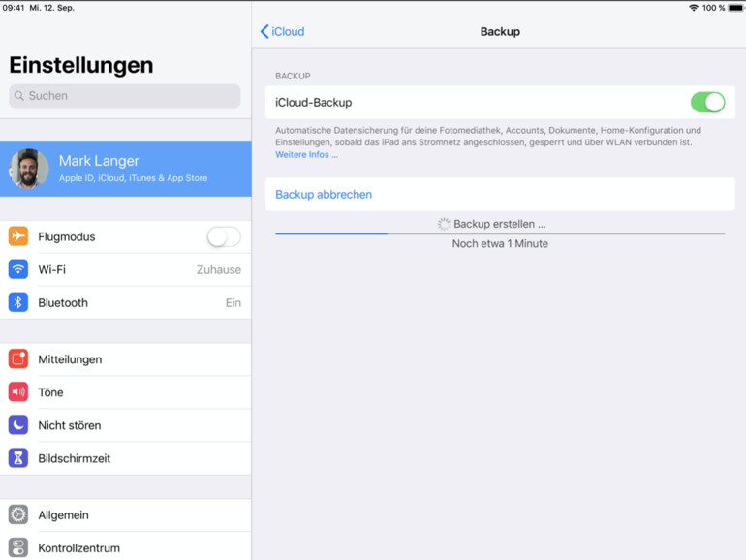Tap the Töne speaker icon
746x560 pixels.
(18, 392)
